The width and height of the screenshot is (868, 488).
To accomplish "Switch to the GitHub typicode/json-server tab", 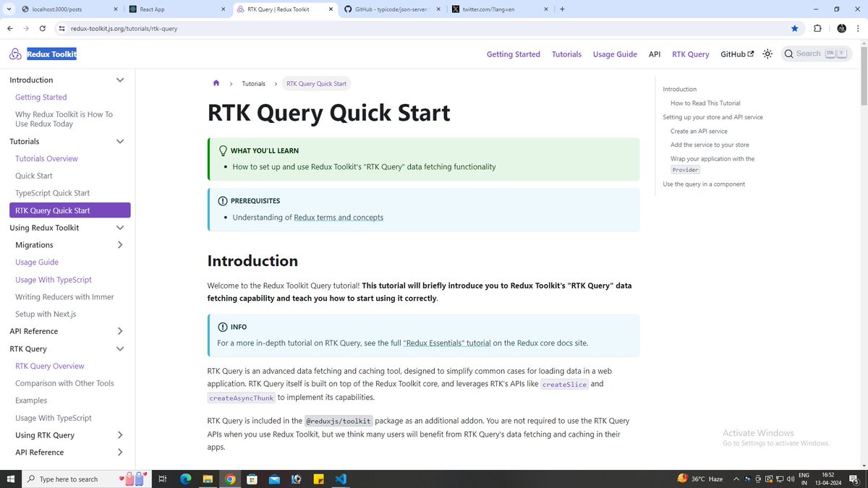I will click(x=391, y=9).
